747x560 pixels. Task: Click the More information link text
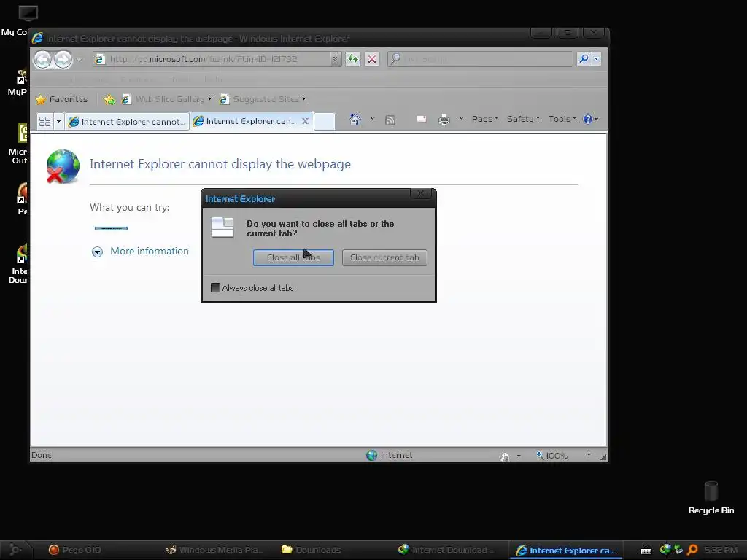pyautogui.click(x=150, y=251)
